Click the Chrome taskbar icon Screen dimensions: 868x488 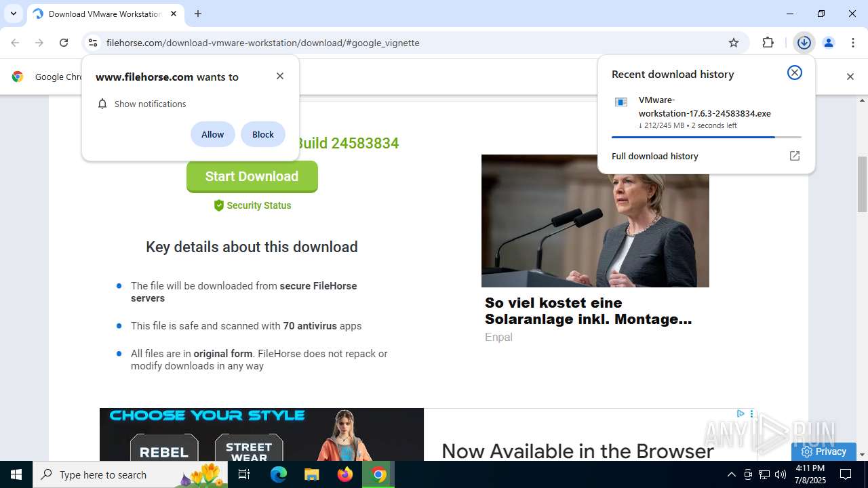[x=378, y=474]
